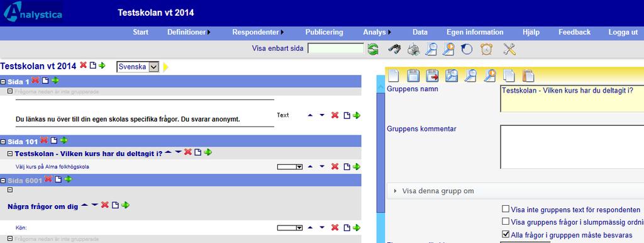Screen dimensions: 644x243
Task: Open the wrench and screwdriver settings icon
Action: pos(509,49)
